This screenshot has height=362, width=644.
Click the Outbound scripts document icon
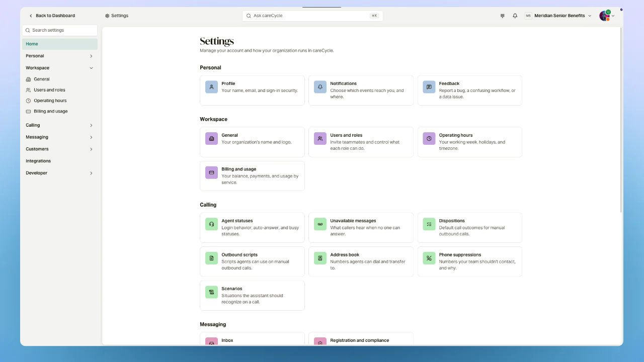[211, 258]
